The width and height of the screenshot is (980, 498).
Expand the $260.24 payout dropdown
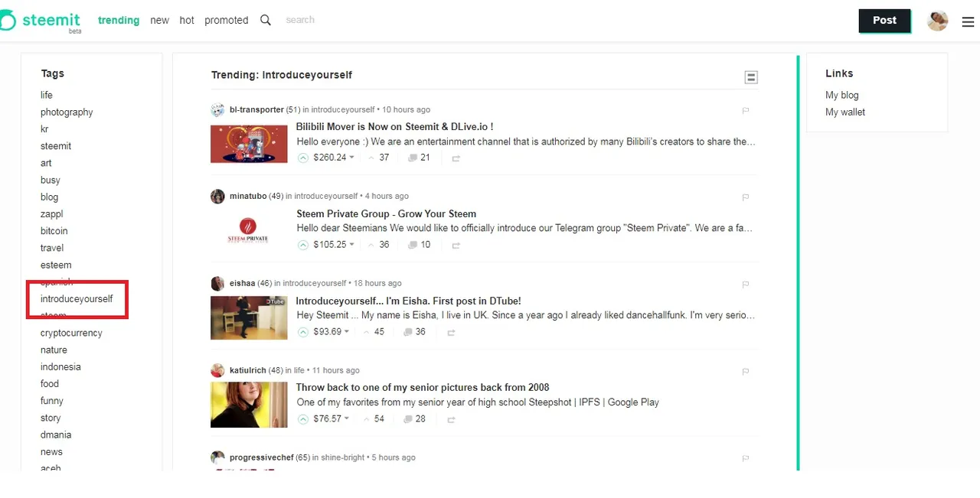click(x=351, y=158)
